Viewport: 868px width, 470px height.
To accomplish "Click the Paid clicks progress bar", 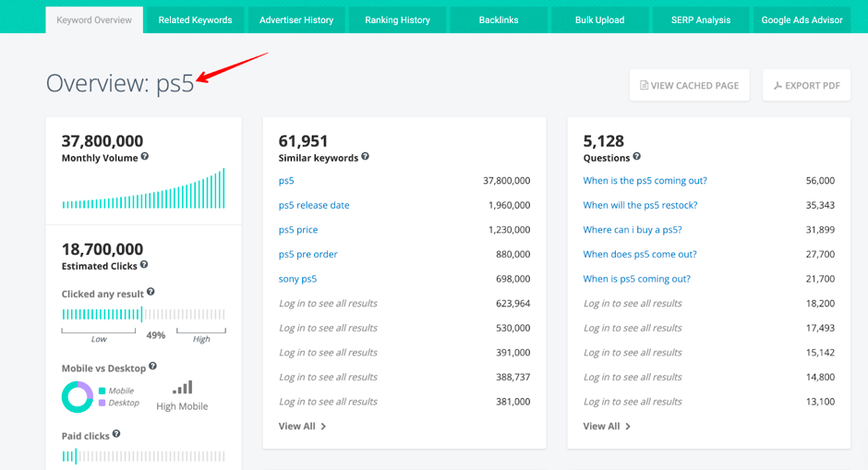I will [143, 456].
